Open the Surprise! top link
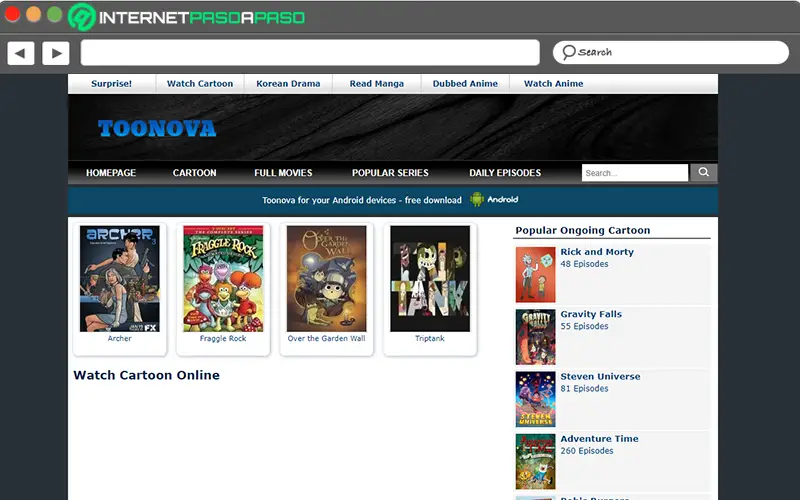The width and height of the screenshot is (800, 500). [111, 84]
